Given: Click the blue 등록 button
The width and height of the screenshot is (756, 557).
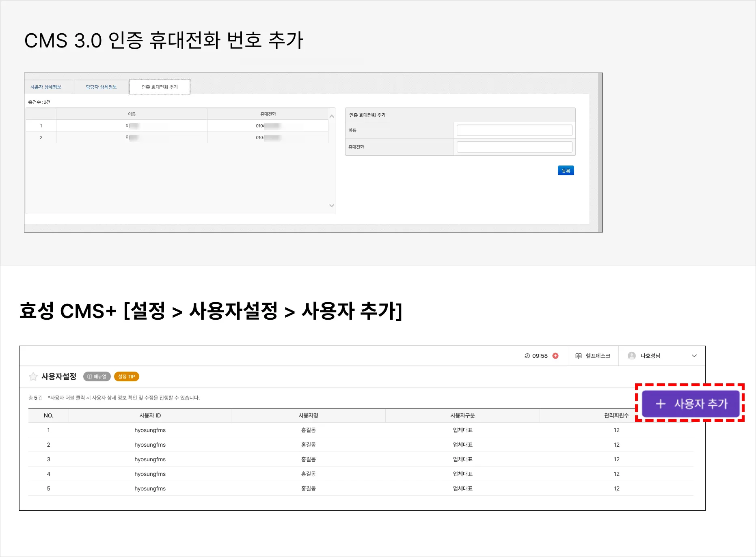Looking at the screenshot, I should pos(566,171).
